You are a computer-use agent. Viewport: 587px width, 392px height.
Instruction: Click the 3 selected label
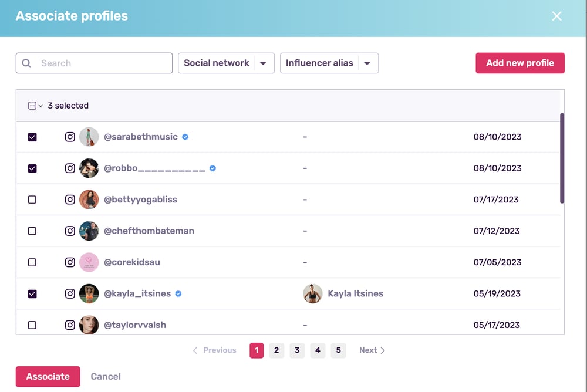pos(68,106)
